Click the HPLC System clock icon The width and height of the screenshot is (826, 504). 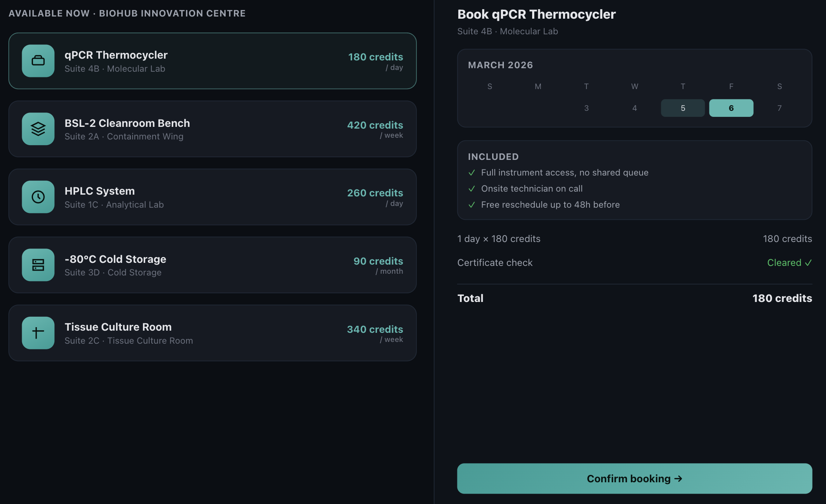(x=38, y=197)
